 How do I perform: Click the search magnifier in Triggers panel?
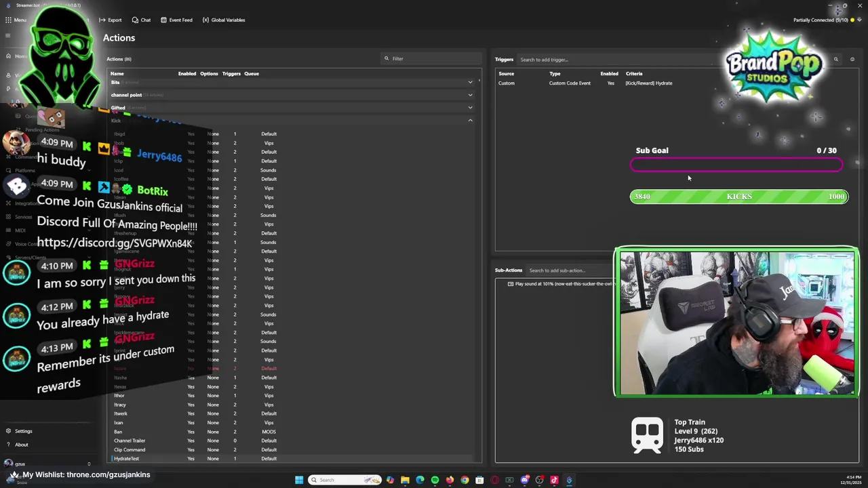coord(835,60)
